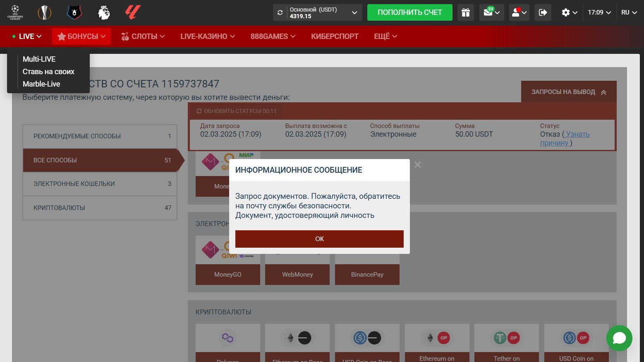Click the Пополнить счет button
Viewport: 644px width, 362px height.
tap(409, 12)
